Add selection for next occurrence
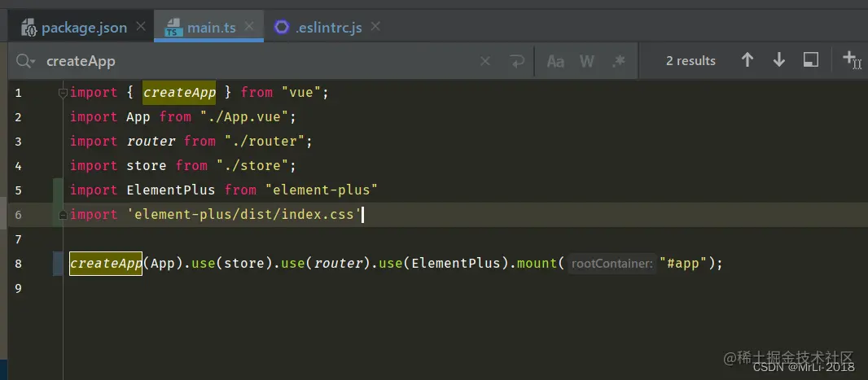868x380 pixels. coord(852,59)
